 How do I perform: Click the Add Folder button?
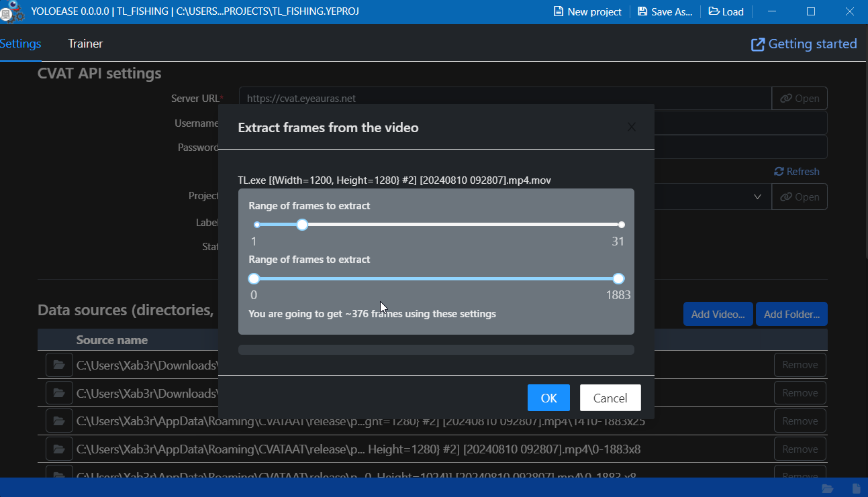pos(791,314)
